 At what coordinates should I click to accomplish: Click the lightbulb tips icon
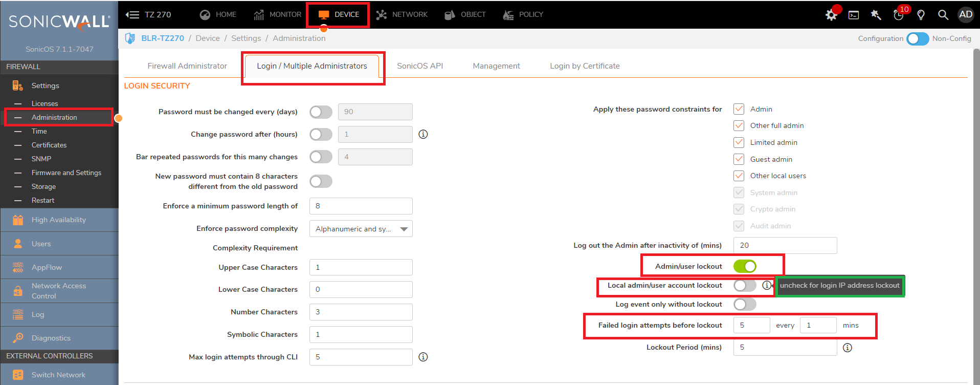pos(921,15)
